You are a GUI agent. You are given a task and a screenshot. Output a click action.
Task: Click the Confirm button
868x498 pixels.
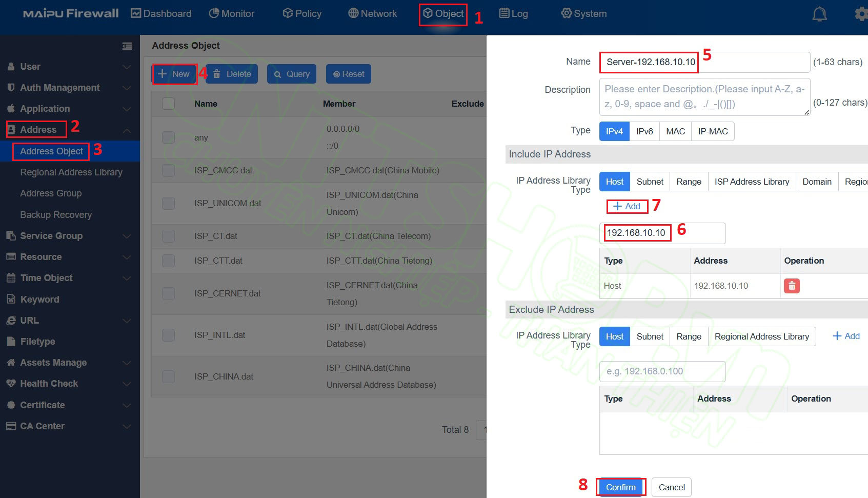click(x=620, y=487)
